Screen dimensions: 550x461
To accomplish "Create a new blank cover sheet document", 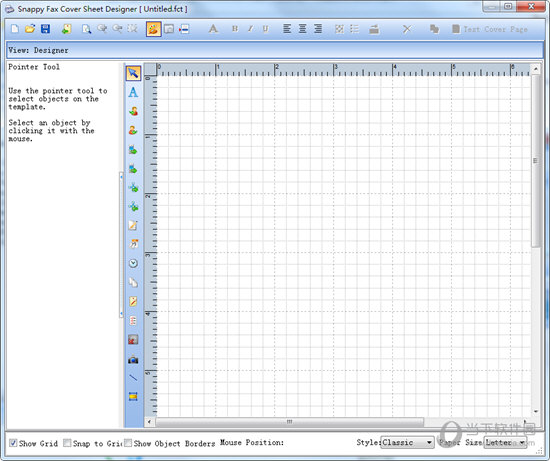I will click(15, 29).
